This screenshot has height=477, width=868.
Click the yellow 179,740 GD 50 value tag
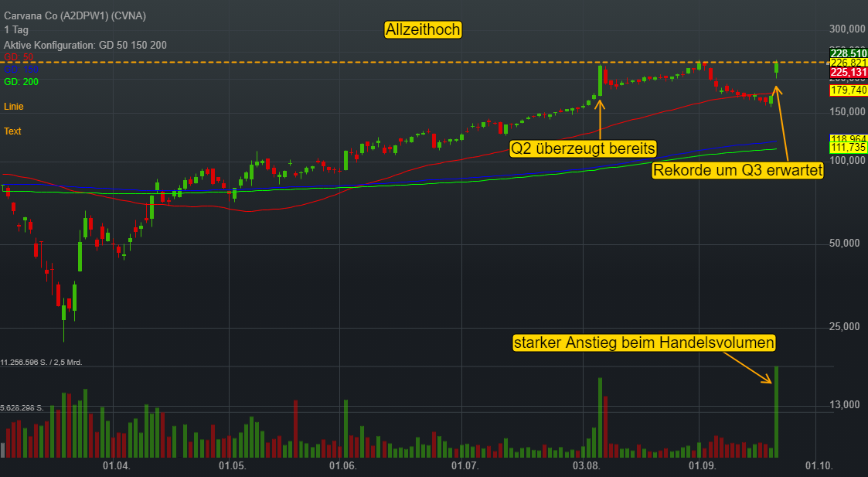[x=848, y=90]
